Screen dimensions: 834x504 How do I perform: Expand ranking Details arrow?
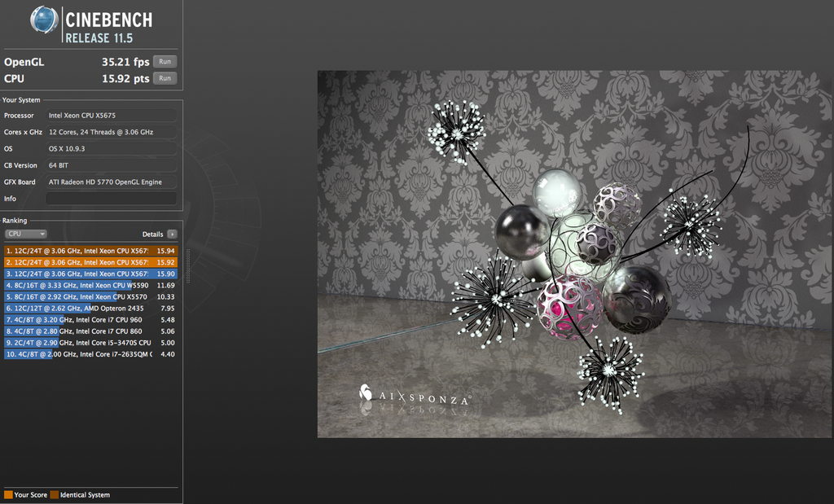pos(172,234)
